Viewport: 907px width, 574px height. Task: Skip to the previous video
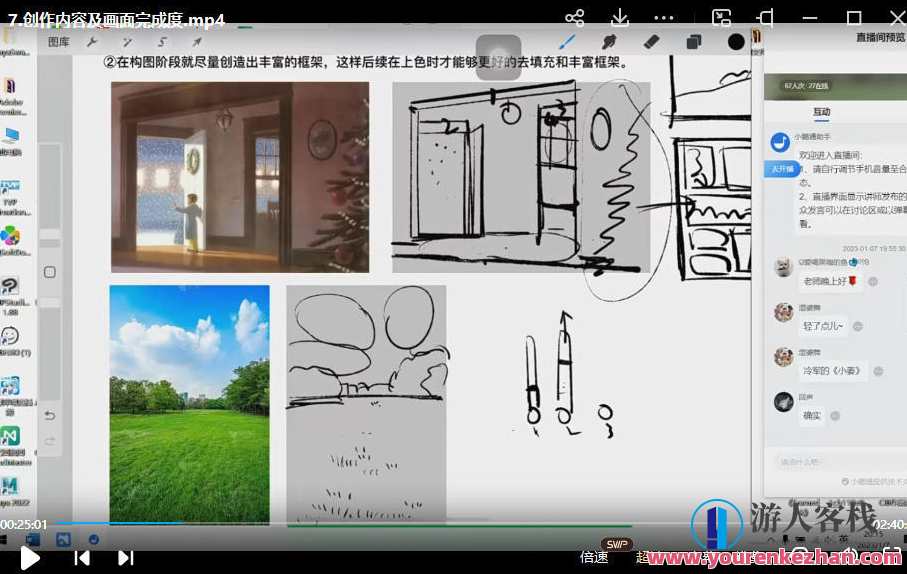(82, 558)
